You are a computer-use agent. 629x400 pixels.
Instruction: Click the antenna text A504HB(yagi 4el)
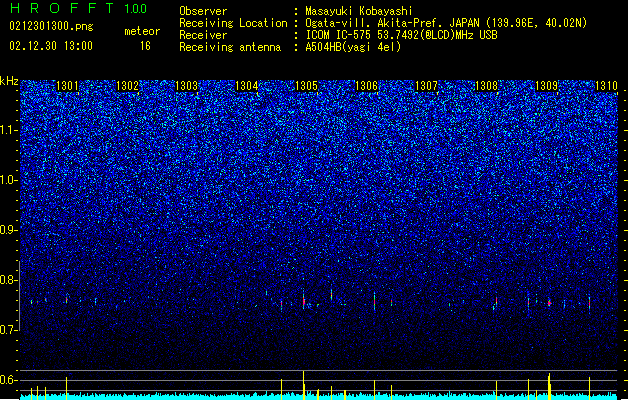(353, 47)
